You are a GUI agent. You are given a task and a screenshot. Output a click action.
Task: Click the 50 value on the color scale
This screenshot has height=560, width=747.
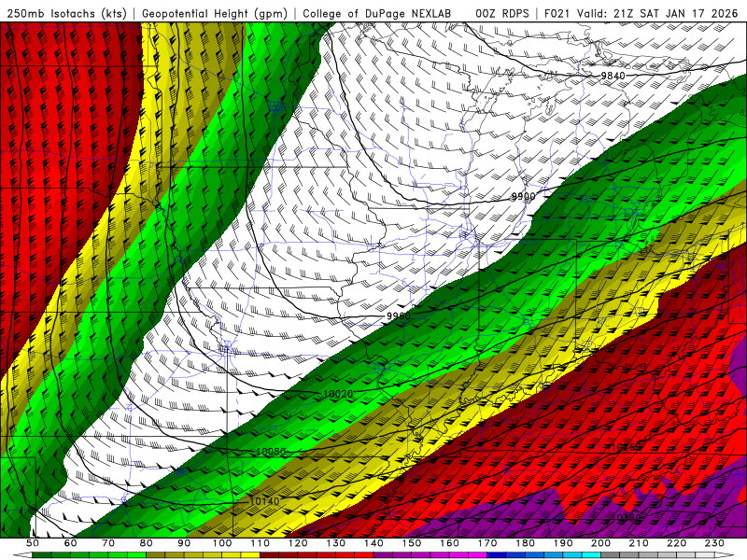coord(33,543)
